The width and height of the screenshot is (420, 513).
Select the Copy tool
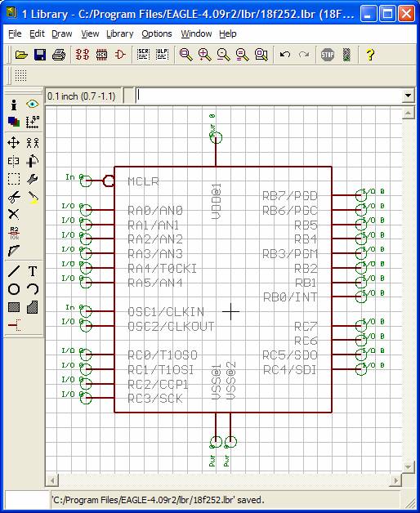tap(33, 143)
